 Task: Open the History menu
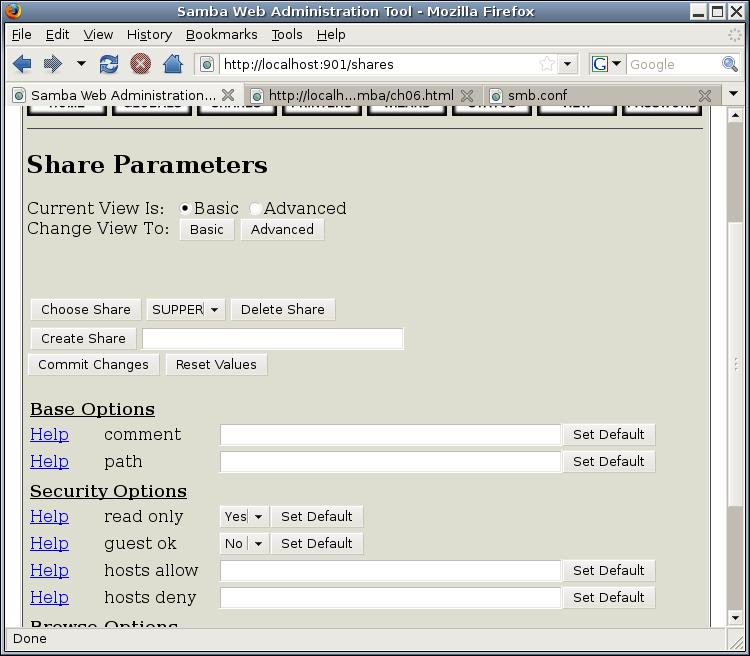coord(149,34)
